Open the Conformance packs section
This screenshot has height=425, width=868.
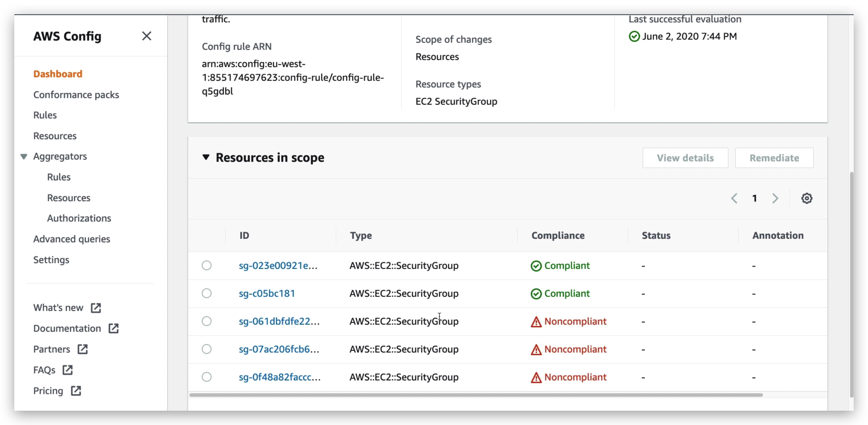[x=76, y=94]
